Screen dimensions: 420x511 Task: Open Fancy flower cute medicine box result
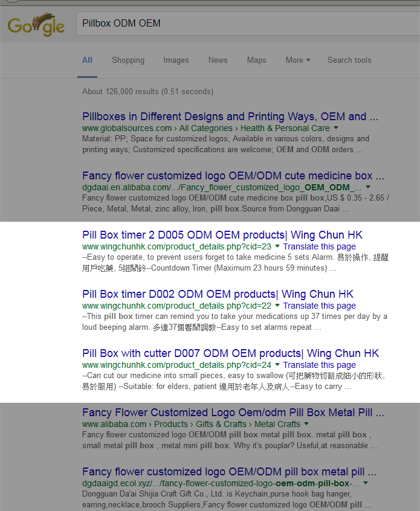point(233,176)
